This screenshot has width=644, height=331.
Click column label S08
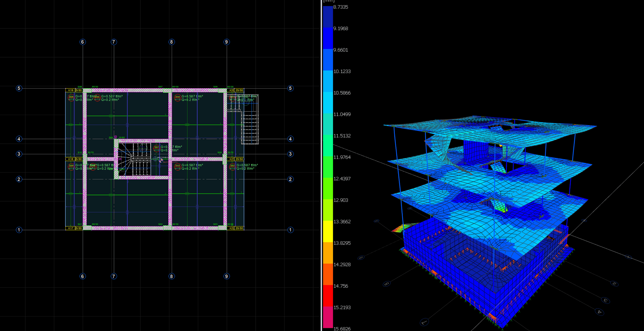pos(215,87)
